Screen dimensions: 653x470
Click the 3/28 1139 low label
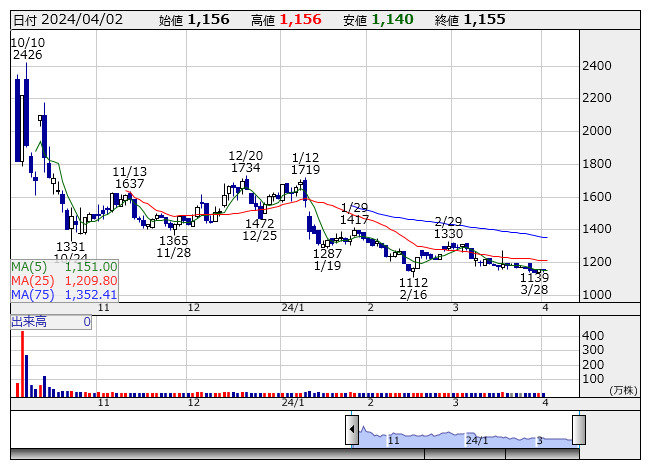pos(533,283)
